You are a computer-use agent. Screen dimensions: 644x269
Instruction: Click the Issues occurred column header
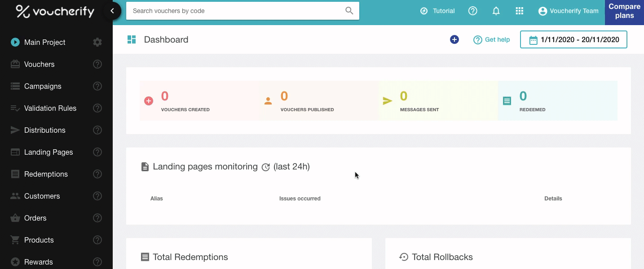coord(300,198)
